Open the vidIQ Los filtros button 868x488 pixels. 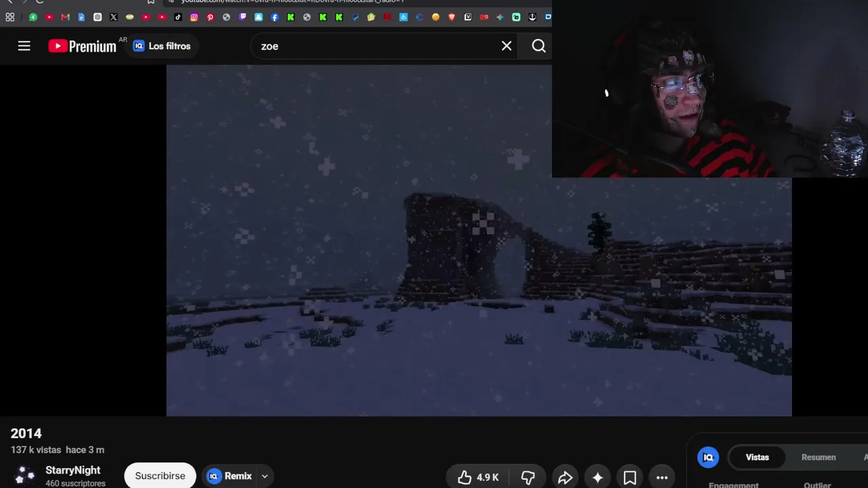point(162,46)
